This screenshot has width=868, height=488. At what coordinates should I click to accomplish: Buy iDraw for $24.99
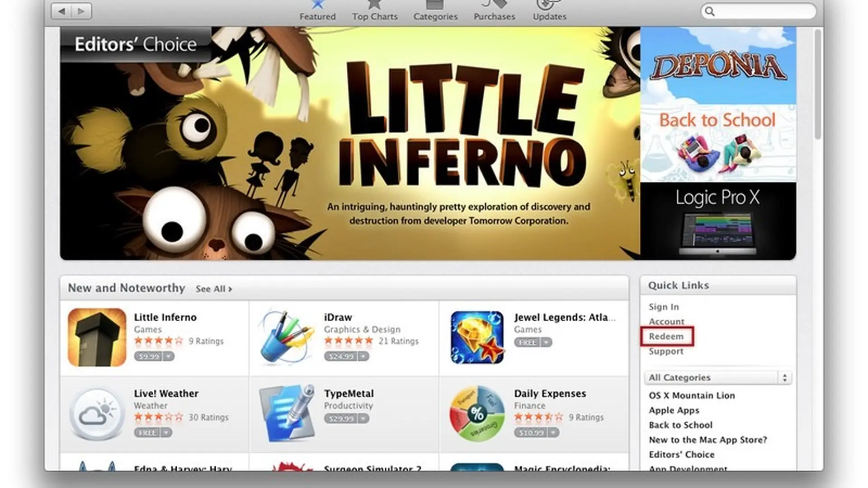[x=341, y=357]
